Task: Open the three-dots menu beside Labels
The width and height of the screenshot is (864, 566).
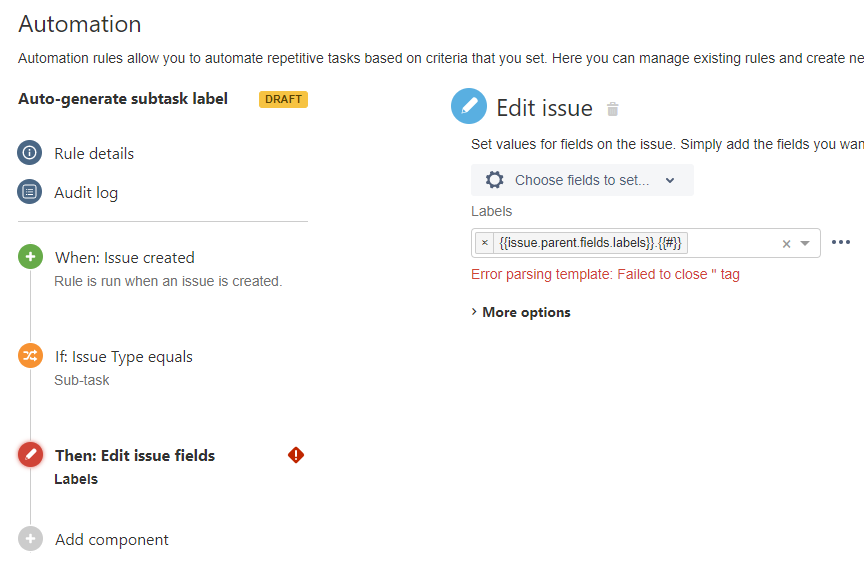Action: click(841, 242)
